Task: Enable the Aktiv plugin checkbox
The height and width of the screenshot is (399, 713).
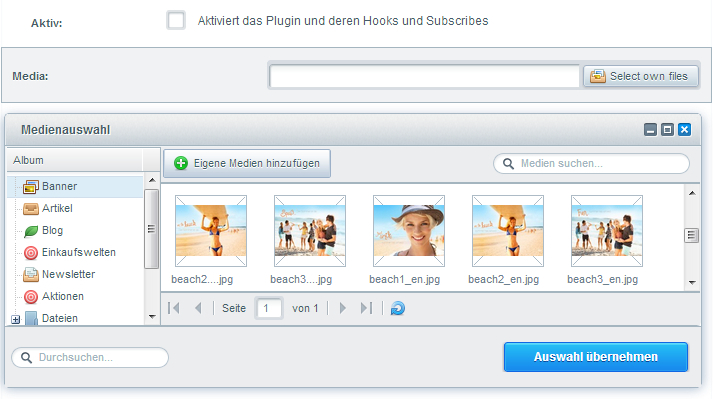Action: click(x=176, y=20)
